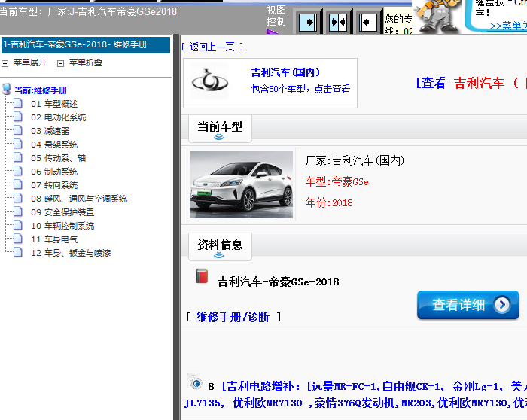The height and width of the screenshot is (420, 527).
Task: Select 10 车辆控制系统 chapter
Action: tap(62, 226)
